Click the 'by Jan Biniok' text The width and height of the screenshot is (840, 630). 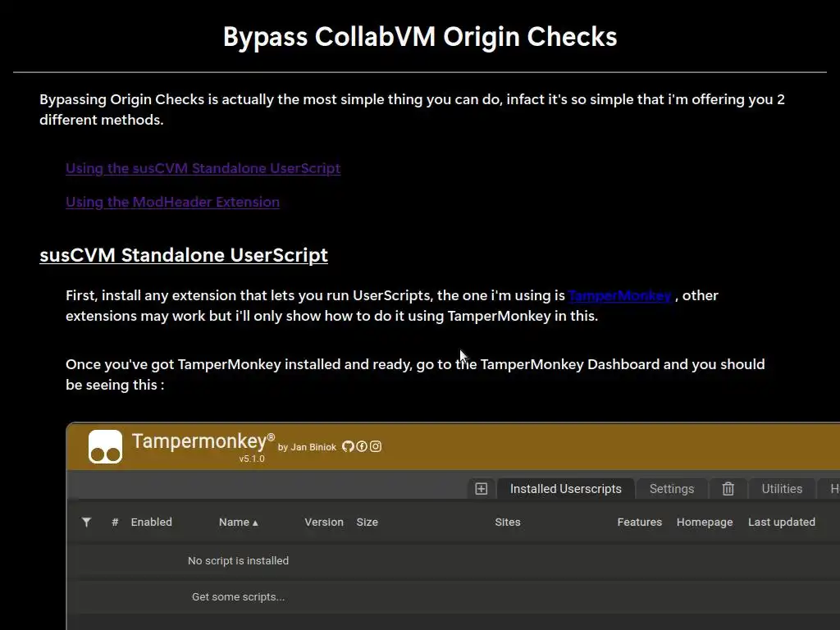pos(307,447)
